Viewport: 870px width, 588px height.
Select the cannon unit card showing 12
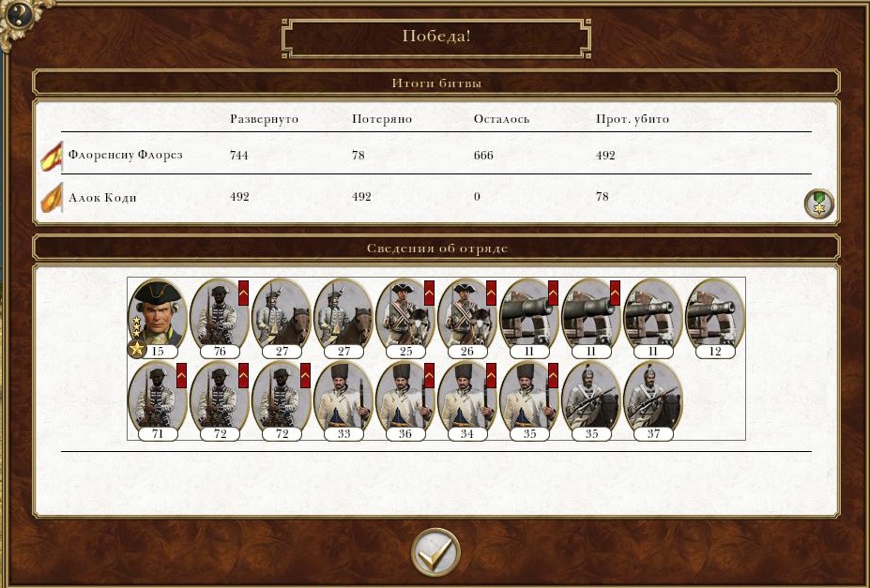(714, 318)
